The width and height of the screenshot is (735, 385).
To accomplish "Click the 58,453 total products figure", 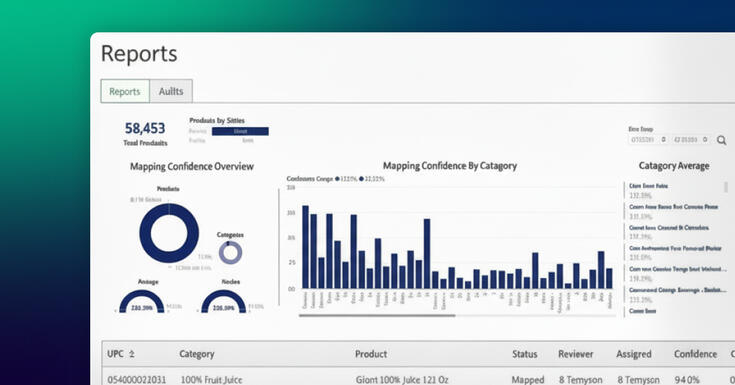I will point(145,128).
